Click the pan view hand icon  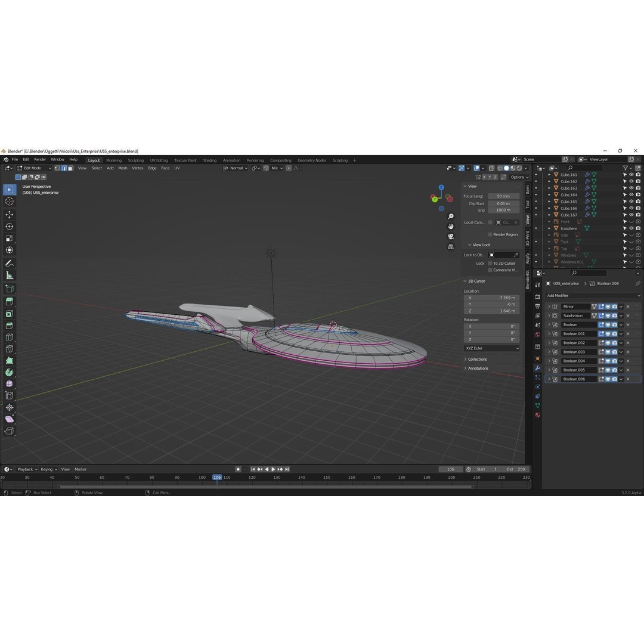(451, 227)
